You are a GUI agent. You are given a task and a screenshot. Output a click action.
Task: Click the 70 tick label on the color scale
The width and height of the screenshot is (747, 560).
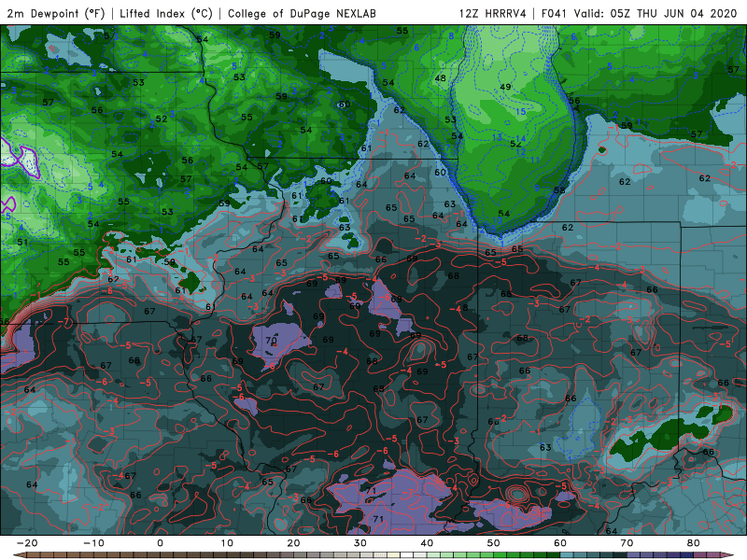627,543
